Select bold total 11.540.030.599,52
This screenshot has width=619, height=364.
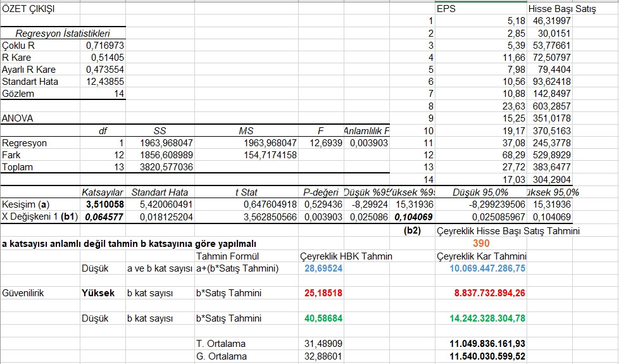487,356
